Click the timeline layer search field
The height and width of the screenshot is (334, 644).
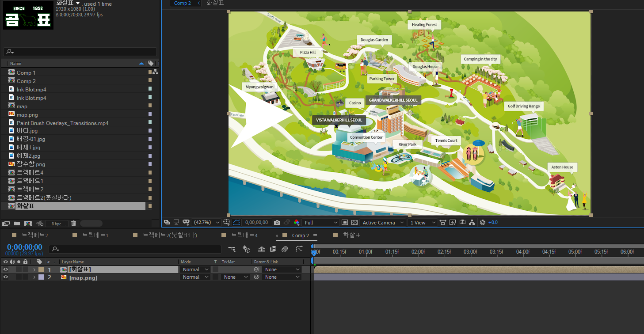pyautogui.click(x=135, y=249)
